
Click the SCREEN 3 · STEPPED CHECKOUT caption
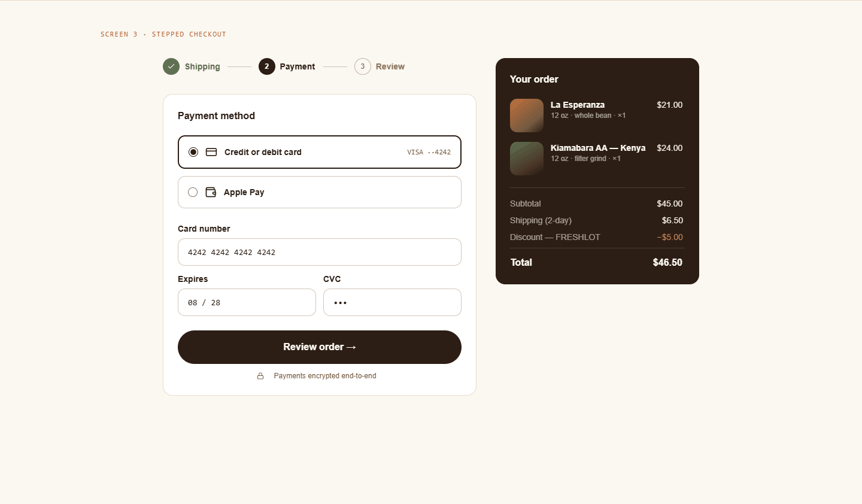[x=163, y=34]
